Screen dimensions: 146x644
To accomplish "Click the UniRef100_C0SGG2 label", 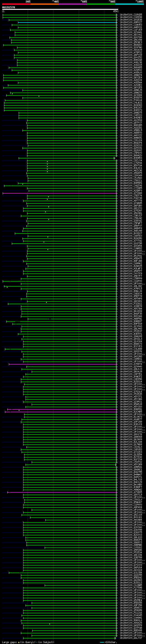I will (x=131, y=548).
